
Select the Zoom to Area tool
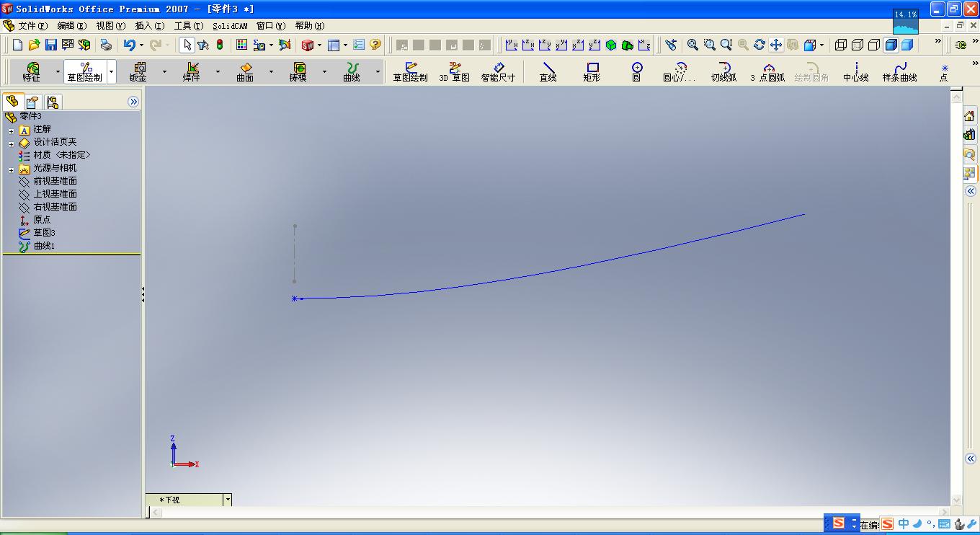(709, 45)
